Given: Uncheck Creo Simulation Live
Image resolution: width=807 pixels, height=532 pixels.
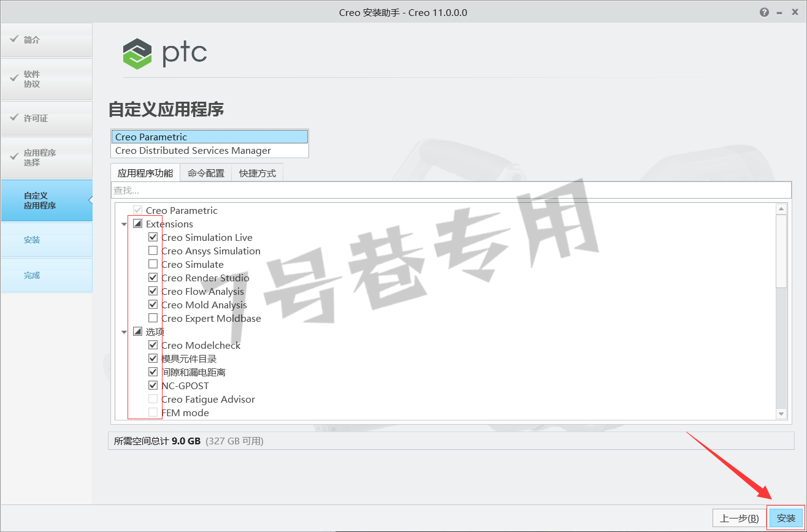Looking at the screenshot, I should point(153,237).
